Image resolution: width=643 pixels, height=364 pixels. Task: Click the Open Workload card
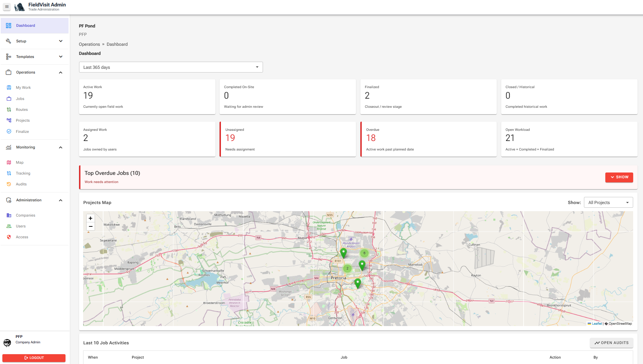[569, 139]
